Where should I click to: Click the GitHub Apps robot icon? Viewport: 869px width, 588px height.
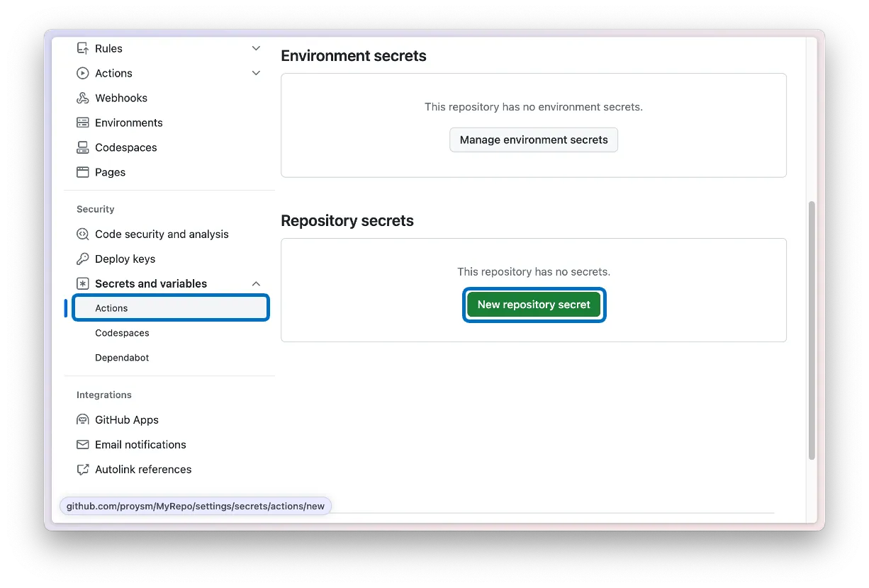83,420
